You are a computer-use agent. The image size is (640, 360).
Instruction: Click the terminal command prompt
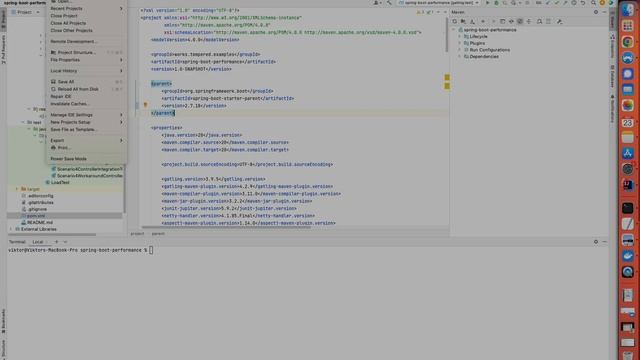tap(81, 250)
